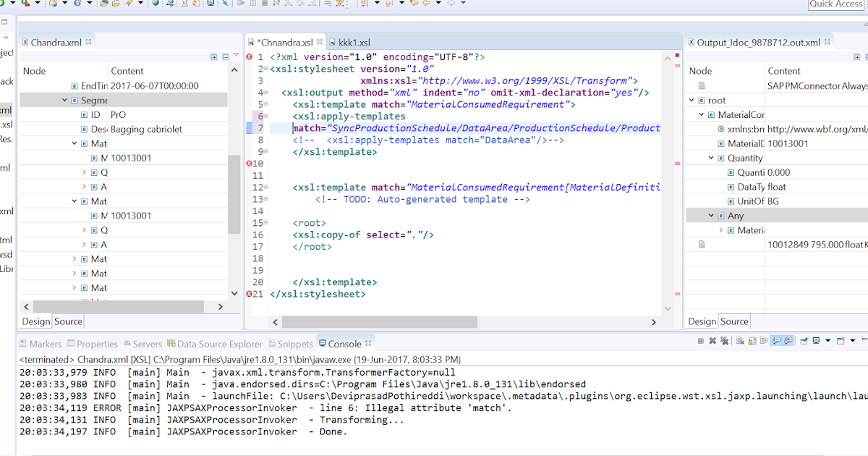The height and width of the screenshot is (456, 868).
Task: Open a new Console with the Open Console icon
Action: point(841,342)
